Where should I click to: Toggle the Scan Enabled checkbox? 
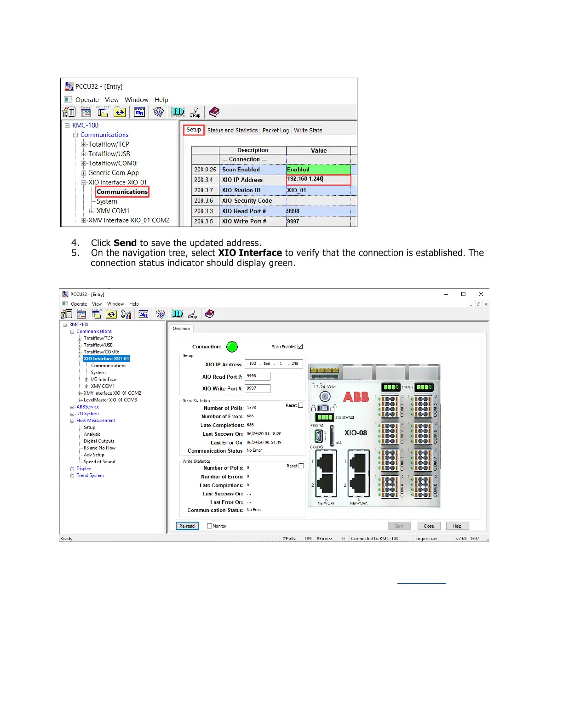300,347
